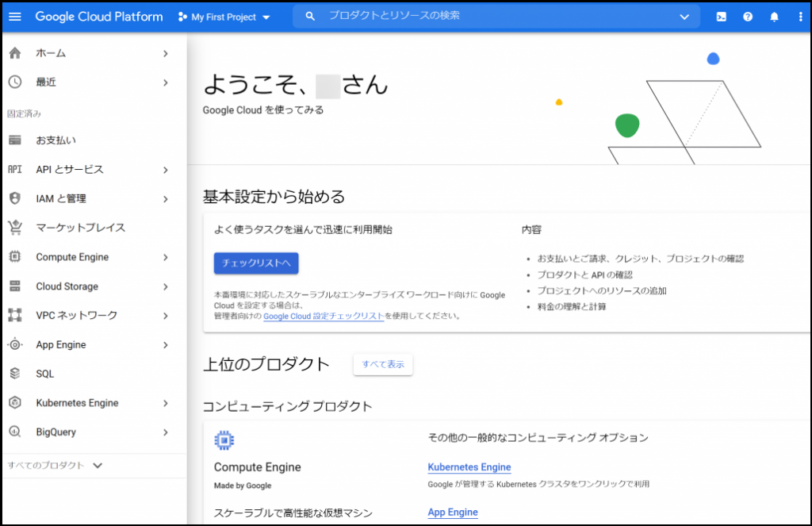Click 'プロジェクトへのリソースの追加' bullet text

[602, 290]
